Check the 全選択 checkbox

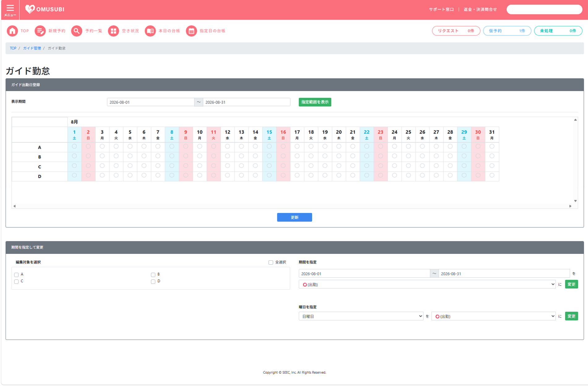[271, 262]
